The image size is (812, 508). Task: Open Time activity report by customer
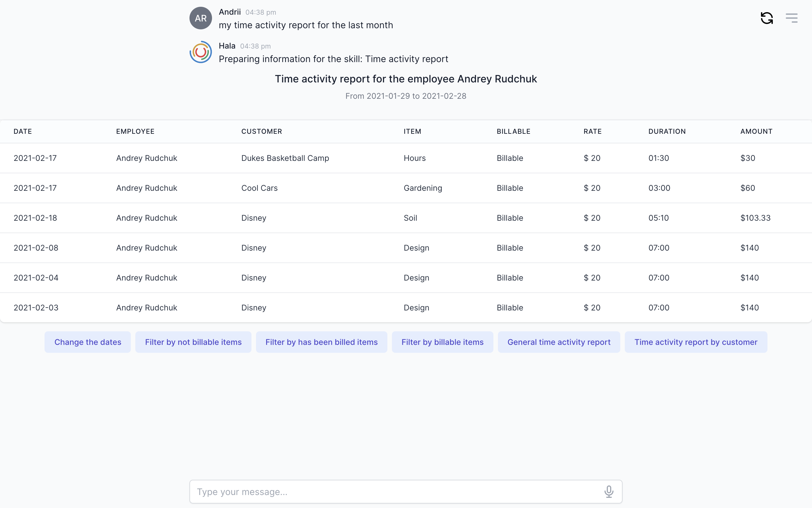pos(696,342)
